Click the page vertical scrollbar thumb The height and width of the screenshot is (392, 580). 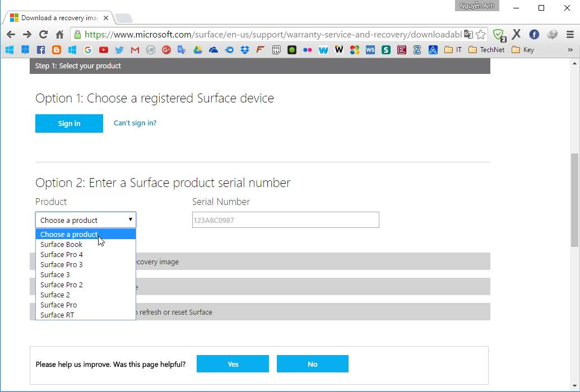tap(574, 200)
